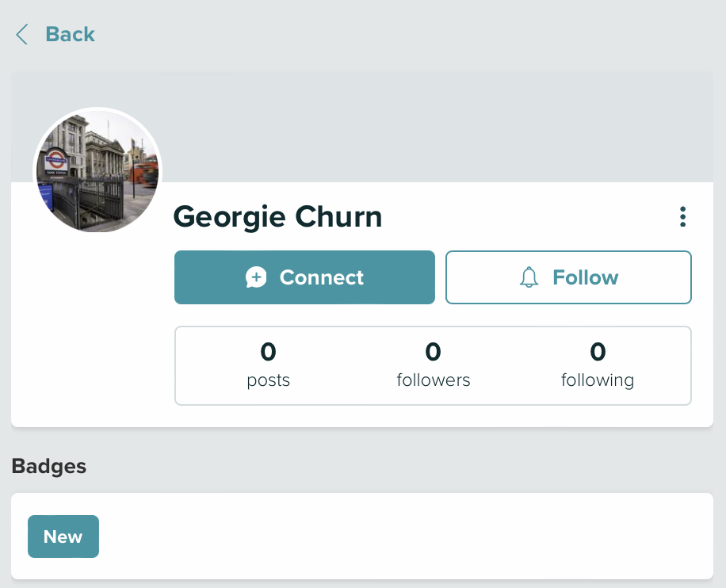Click the "posts" label text
The width and height of the screenshot is (726, 588).
268,380
